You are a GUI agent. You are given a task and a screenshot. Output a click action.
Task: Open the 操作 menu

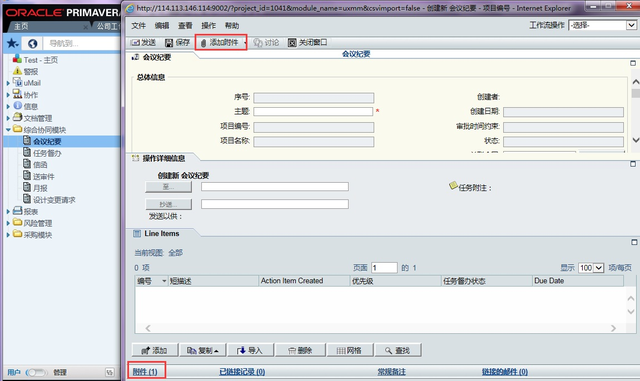[208, 26]
